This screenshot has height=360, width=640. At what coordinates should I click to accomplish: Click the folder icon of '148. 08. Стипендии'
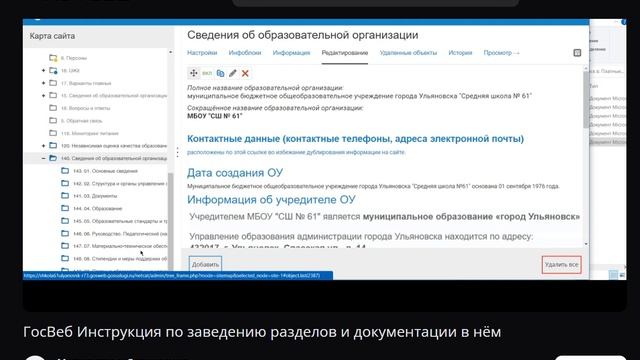[65, 258]
